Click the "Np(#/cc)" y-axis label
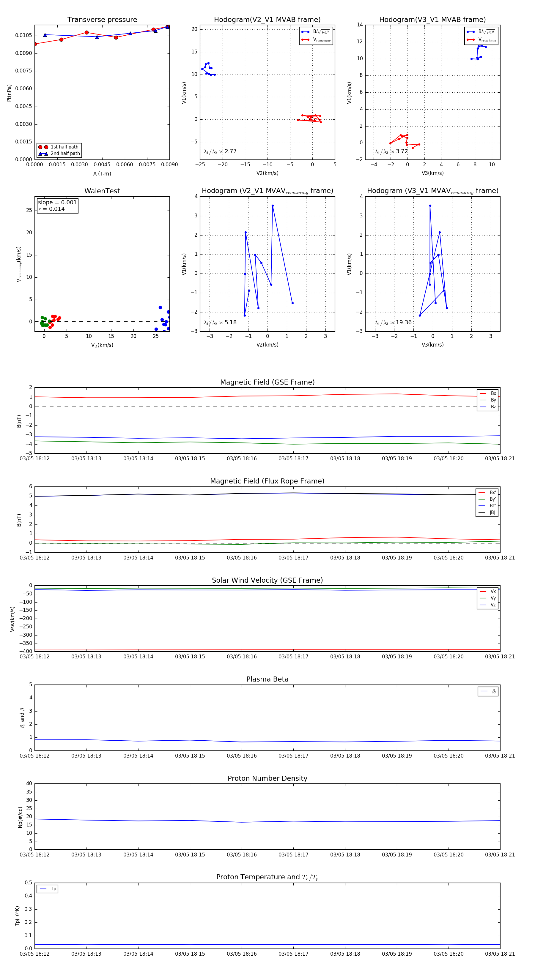This screenshot has height=980, width=535. click(x=20, y=817)
